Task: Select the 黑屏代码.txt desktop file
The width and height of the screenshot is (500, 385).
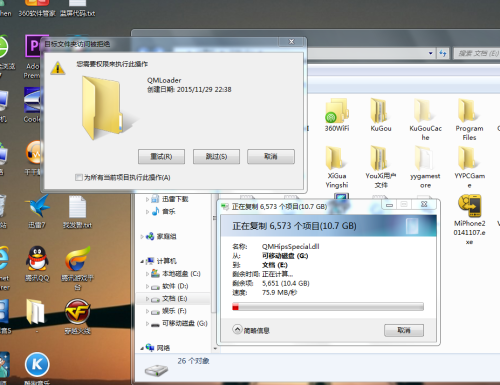Action: [x=77, y=8]
